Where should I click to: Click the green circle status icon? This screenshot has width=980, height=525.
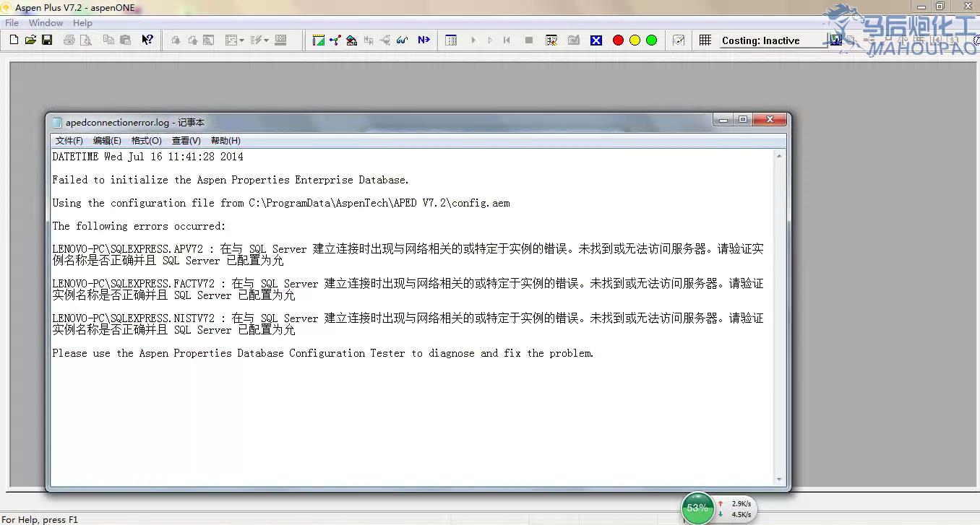[651, 40]
